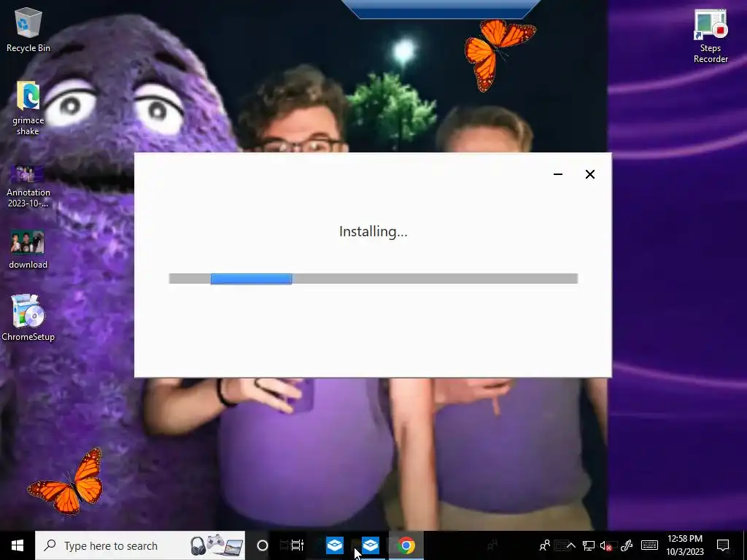Select the Annotation 2023-10 image file

click(28, 186)
